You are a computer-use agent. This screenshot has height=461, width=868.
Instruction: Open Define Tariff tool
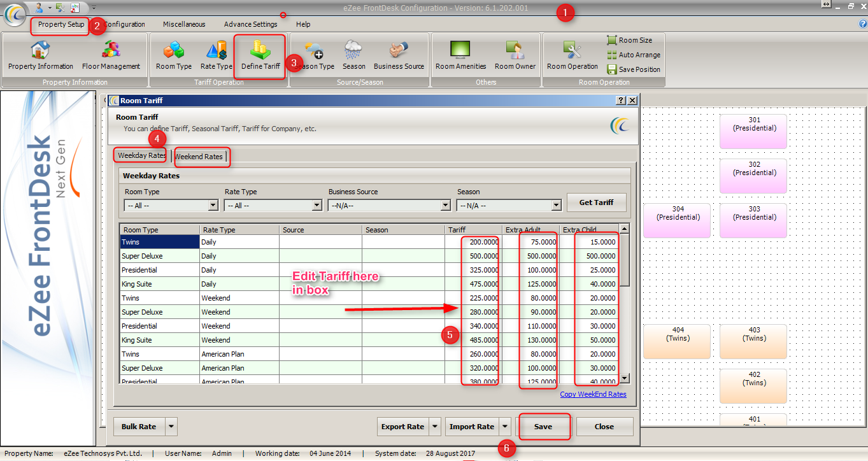(260, 55)
